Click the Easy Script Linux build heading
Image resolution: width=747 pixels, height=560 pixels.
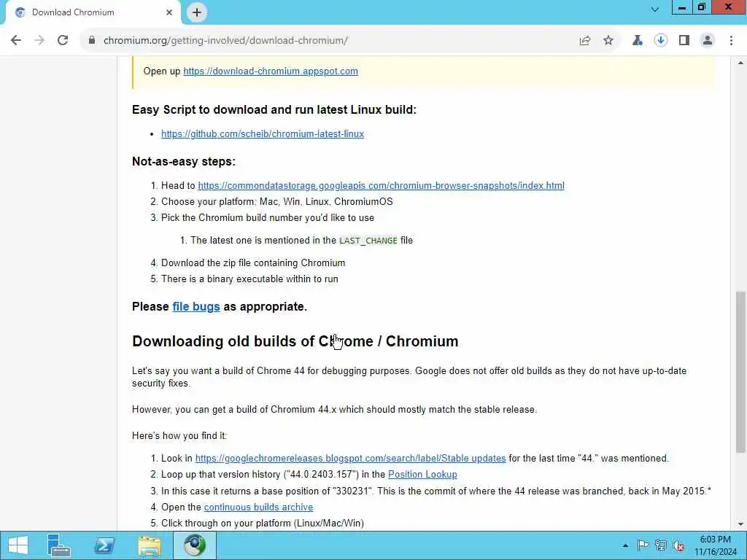[274, 109]
